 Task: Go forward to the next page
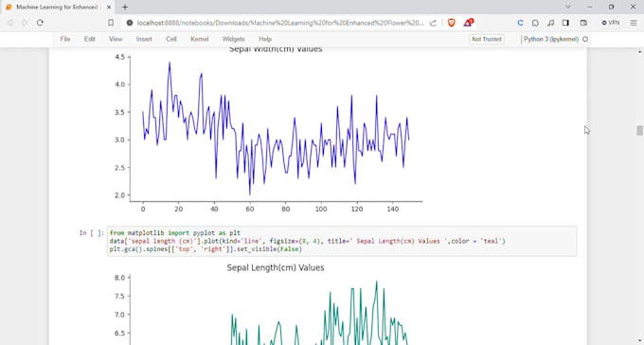[x=25, y=23]
